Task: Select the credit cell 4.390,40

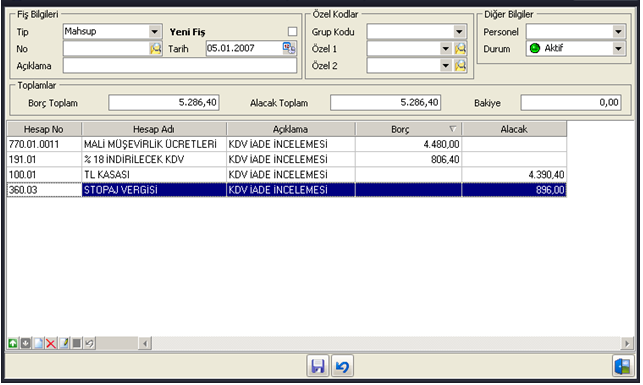Action: tap(514, 175)
